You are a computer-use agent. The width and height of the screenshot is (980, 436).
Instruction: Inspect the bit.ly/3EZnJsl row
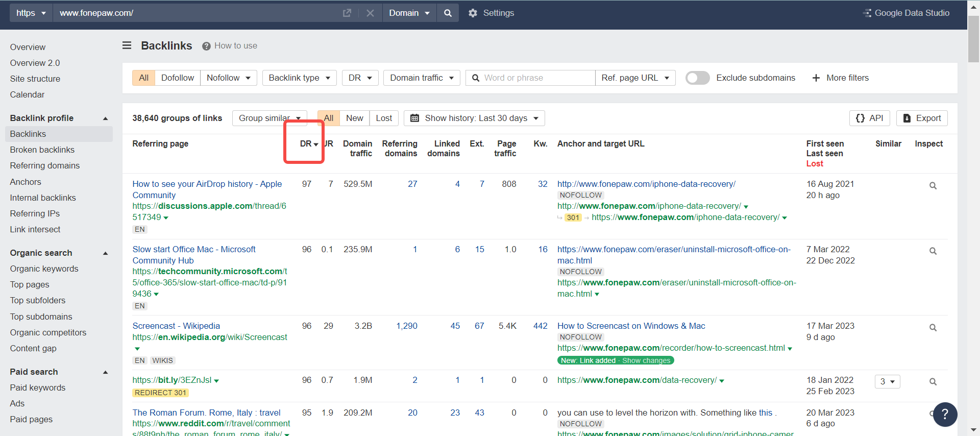(x=933, y=382)
